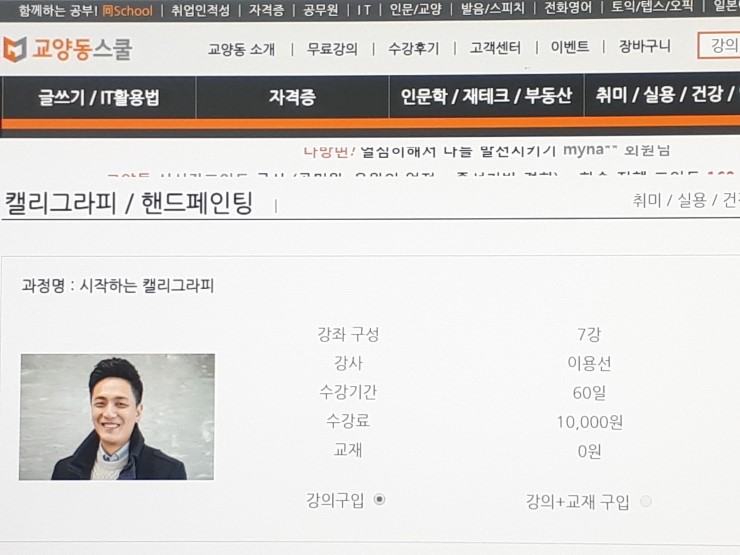Open 인문학 / 재테크 / 부동산 category tab
Image resolution: width=740 pixels, height=555 pixels.
(x=486, y=96)
